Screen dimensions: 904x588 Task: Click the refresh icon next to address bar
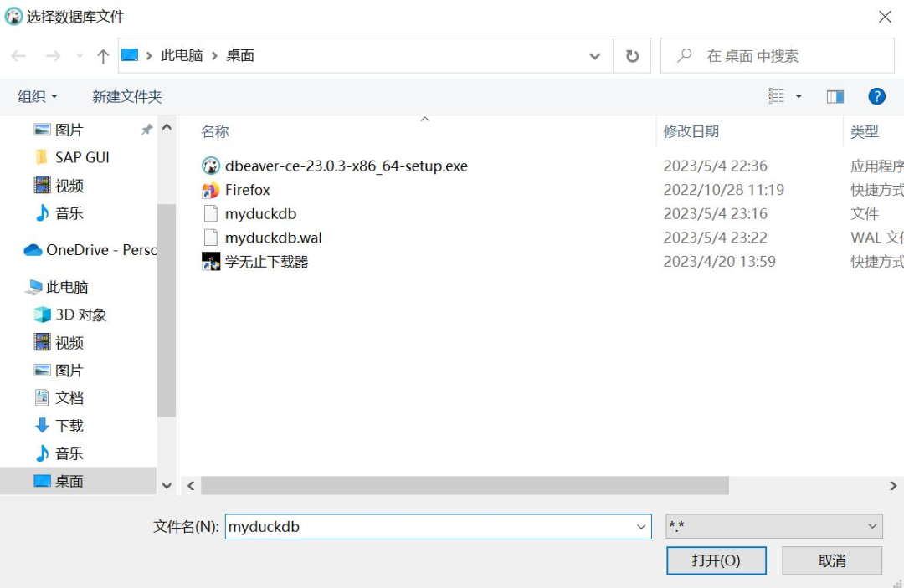click(633, 55)
